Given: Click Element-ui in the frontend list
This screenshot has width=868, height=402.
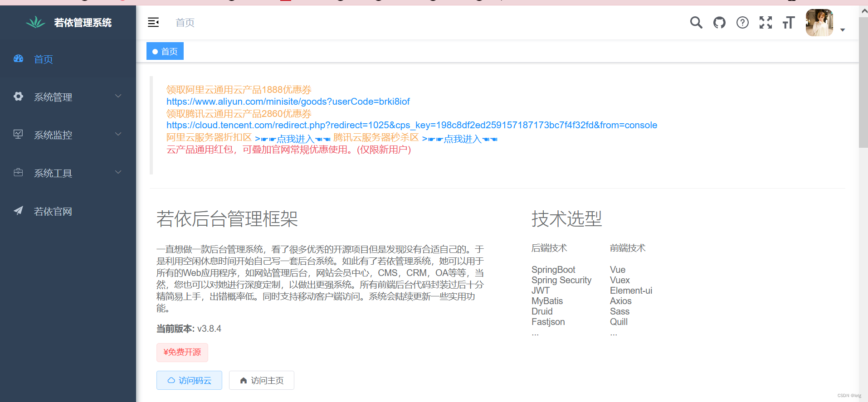Looking at the screenshot, I should 631,291.
